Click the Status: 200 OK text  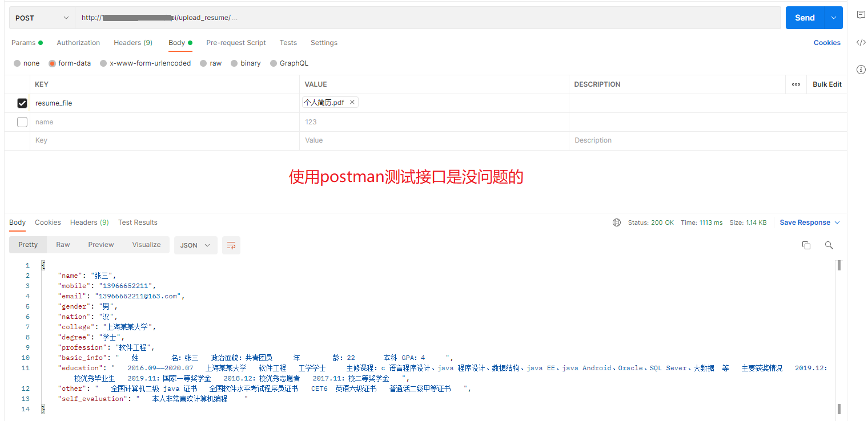pos(651,222)
